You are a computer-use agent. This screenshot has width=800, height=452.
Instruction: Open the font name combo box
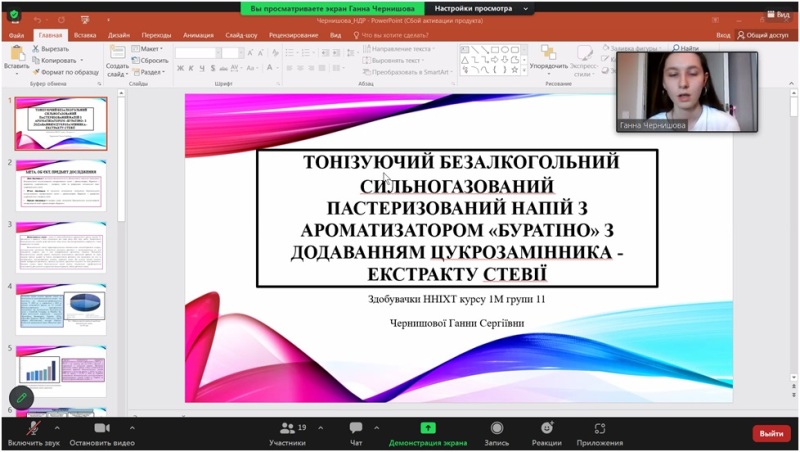coord(198,53)
